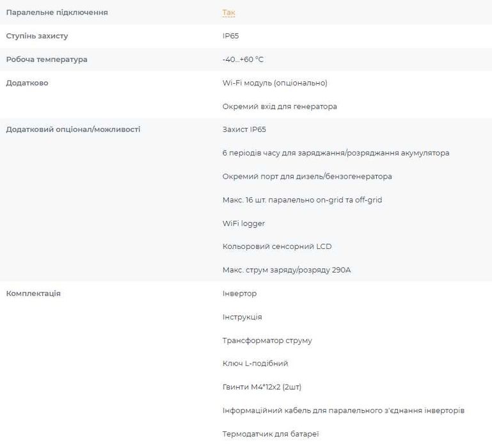Open the 'Так' link for parallel connection
This screenshot has height=448, width=492.
[228, 13]
